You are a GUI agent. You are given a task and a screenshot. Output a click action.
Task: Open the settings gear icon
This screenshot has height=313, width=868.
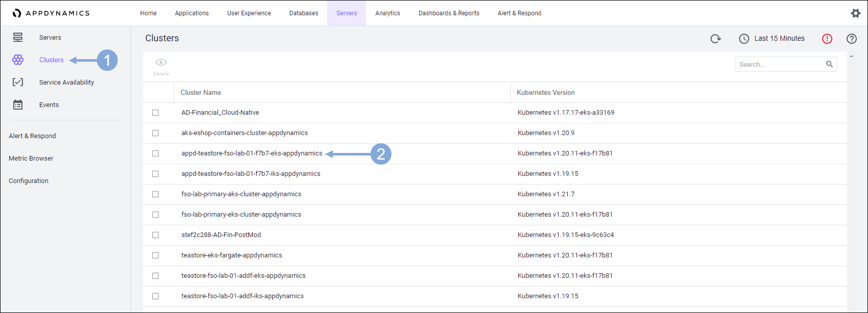coord(855,13)
